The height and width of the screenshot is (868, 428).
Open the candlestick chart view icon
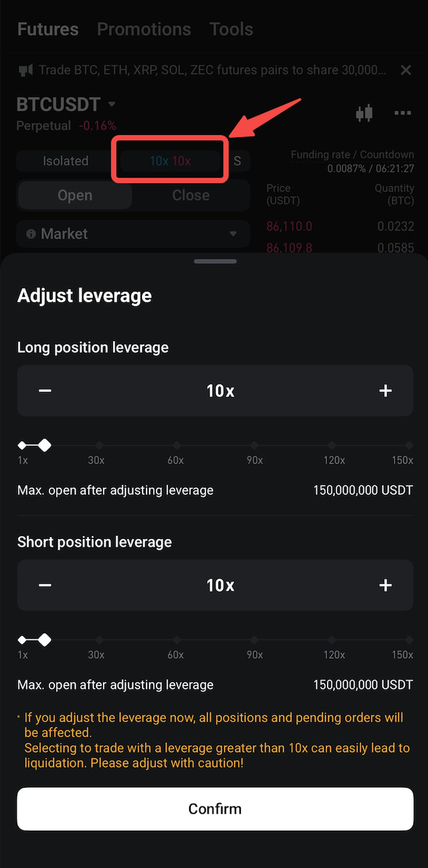[364, 113]
